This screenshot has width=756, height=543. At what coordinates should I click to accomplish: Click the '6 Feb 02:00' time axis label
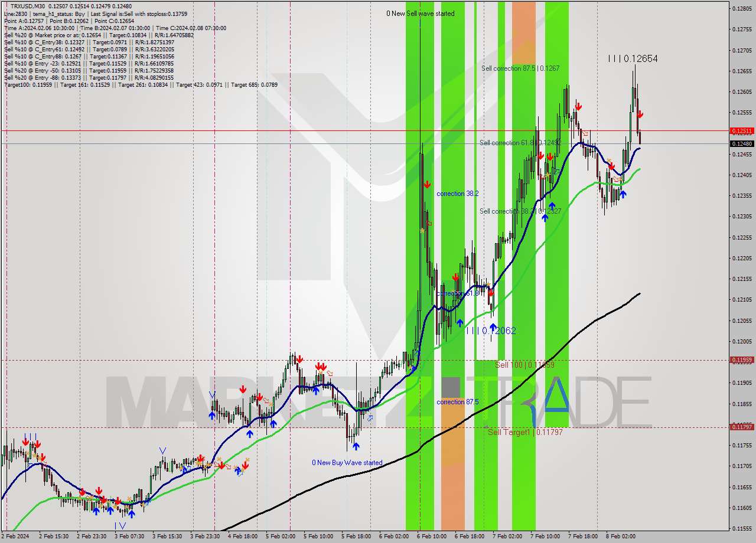tap(394, 537)
